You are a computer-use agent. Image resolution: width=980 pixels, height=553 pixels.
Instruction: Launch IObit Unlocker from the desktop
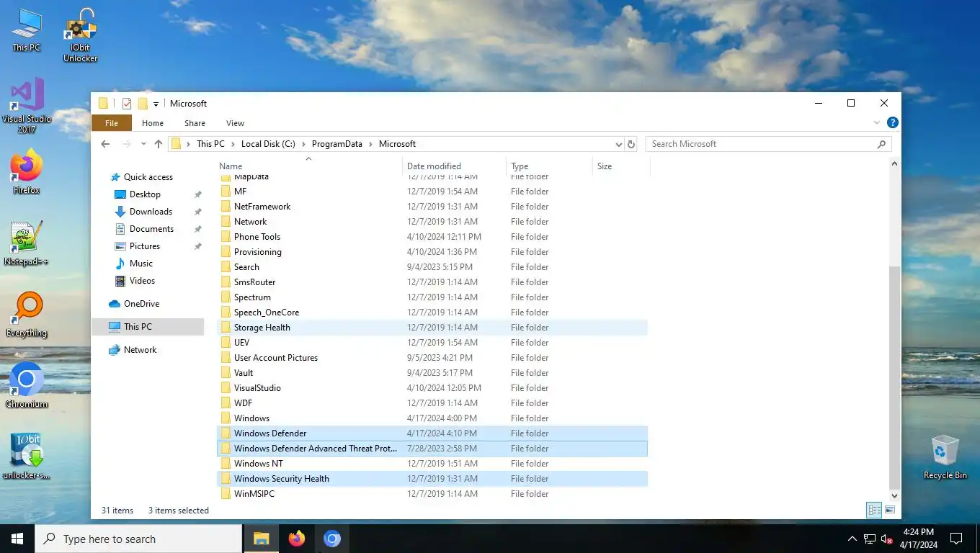(x=80, y=35)
